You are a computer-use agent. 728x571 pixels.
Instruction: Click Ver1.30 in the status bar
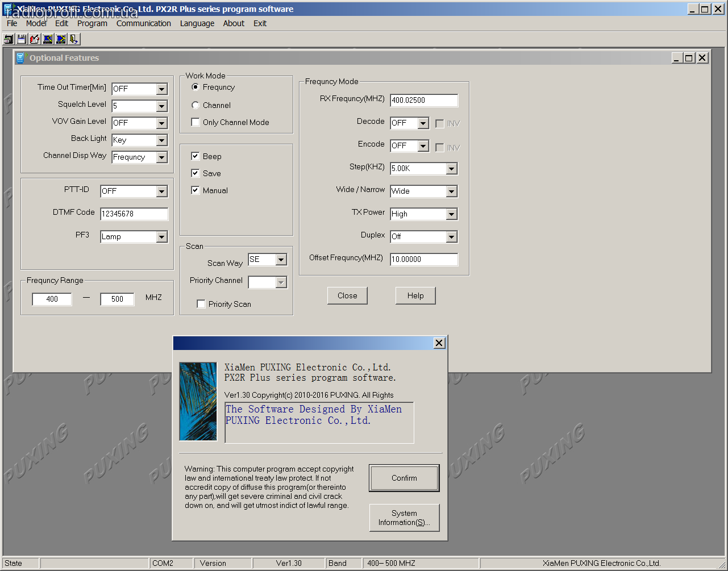289,563
